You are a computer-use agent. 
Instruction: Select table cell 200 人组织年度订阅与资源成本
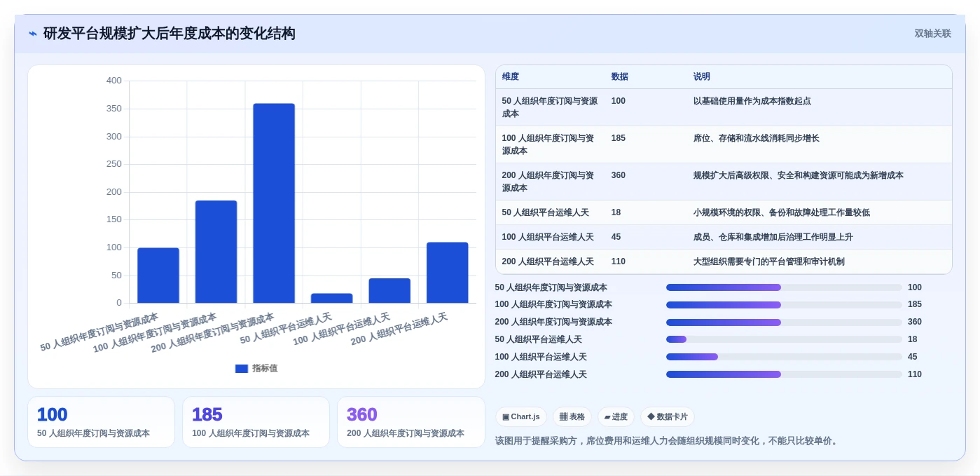coord(551,182)
